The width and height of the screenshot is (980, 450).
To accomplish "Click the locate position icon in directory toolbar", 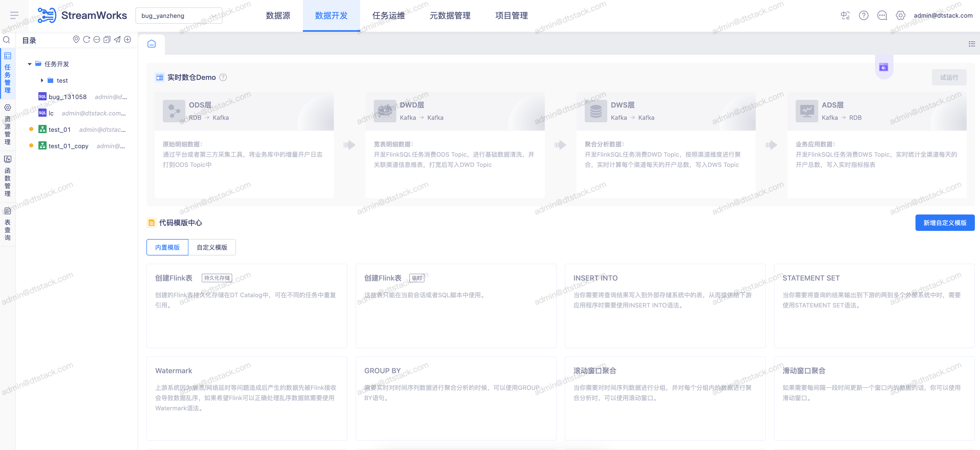I will click(76, 40).
